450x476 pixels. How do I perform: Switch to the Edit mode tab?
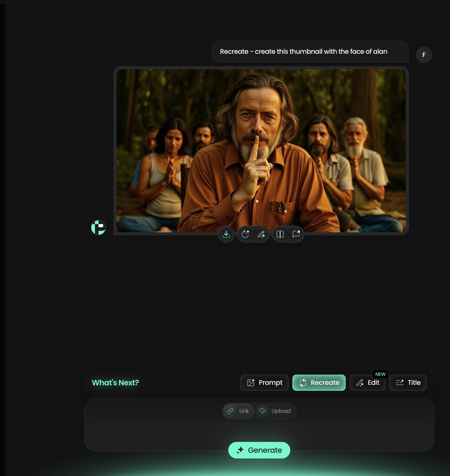[x=367, y=382]
